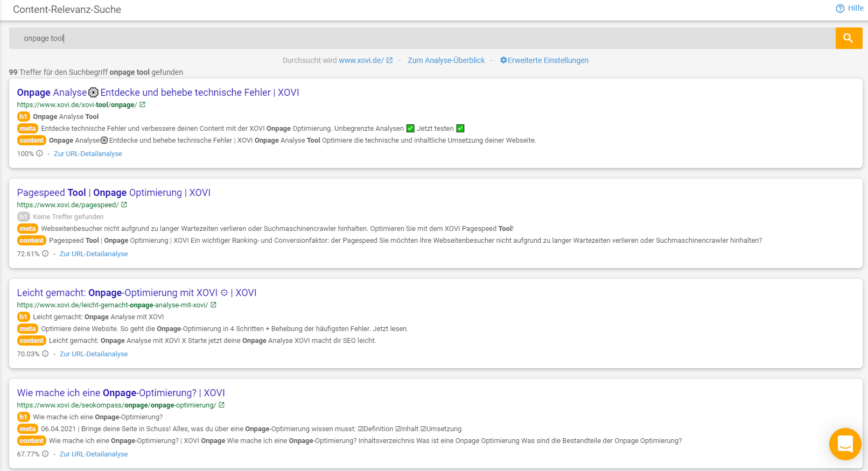Click content badge of first result

click(x=32, y=140)
